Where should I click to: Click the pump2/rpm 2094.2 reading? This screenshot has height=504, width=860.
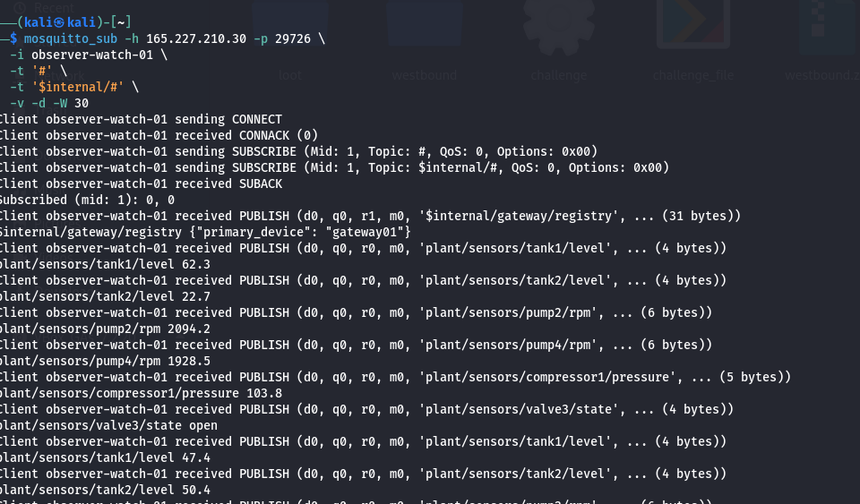click(x=106, y=329)
